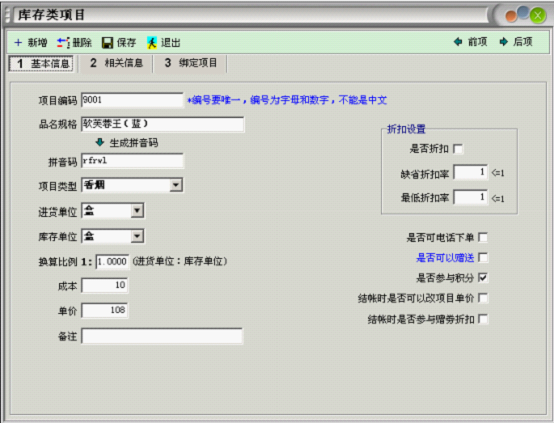Go to next item with 后项 arrow
Screen dimensions: 554x423
coord(503,42)
